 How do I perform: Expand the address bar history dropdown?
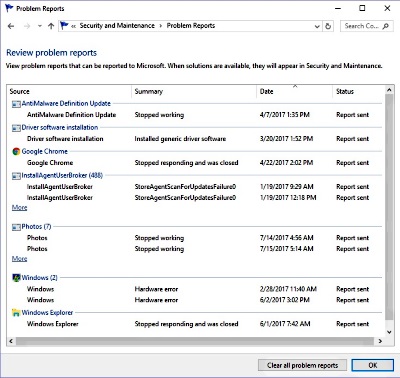[317, 26]
